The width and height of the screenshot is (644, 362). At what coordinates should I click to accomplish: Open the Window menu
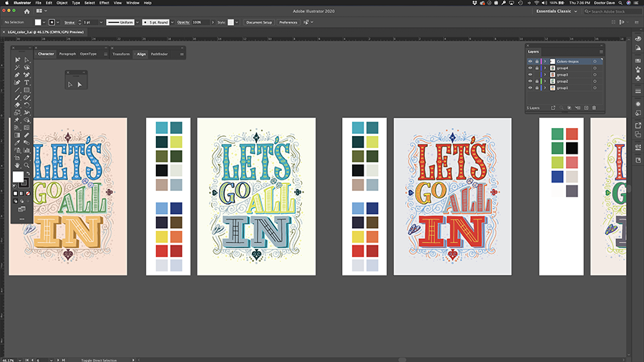tap(132, 3)
